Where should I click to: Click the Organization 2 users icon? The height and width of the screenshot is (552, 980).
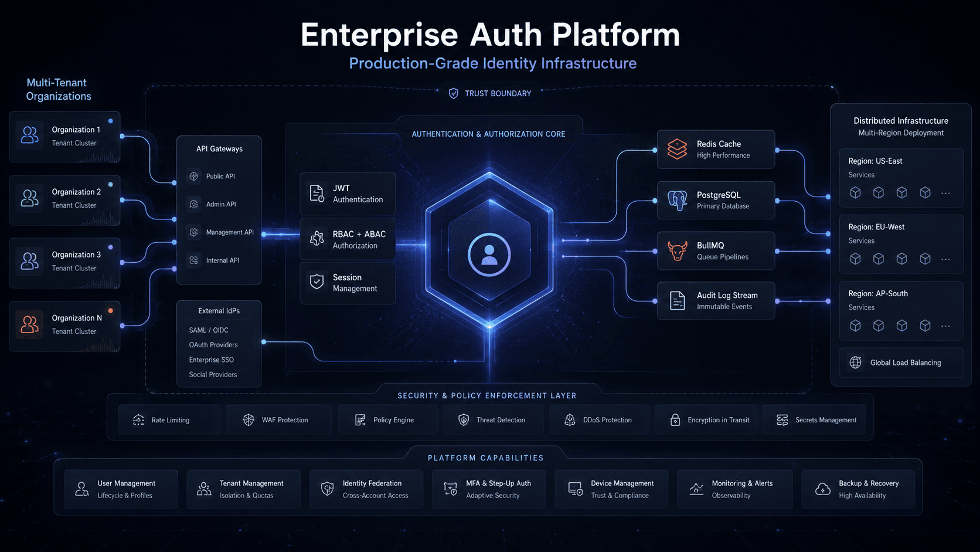[30, 198]
